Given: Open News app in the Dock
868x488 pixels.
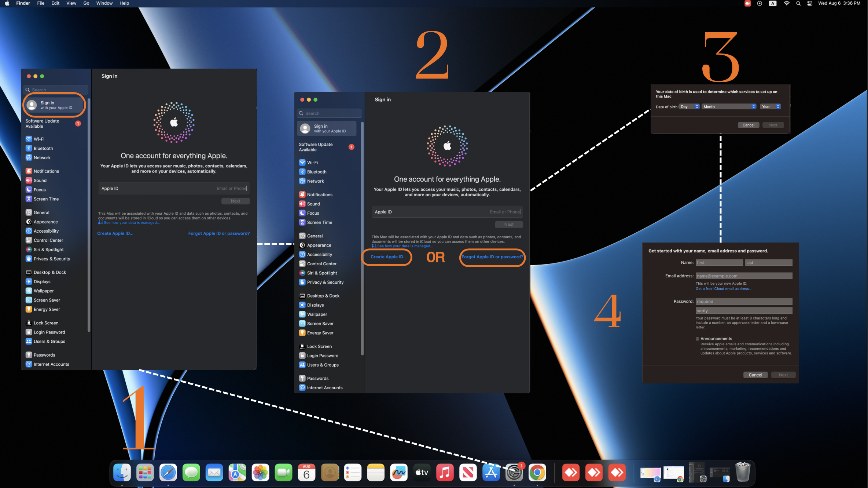Looking at the screenshot, I should point(468,473).
